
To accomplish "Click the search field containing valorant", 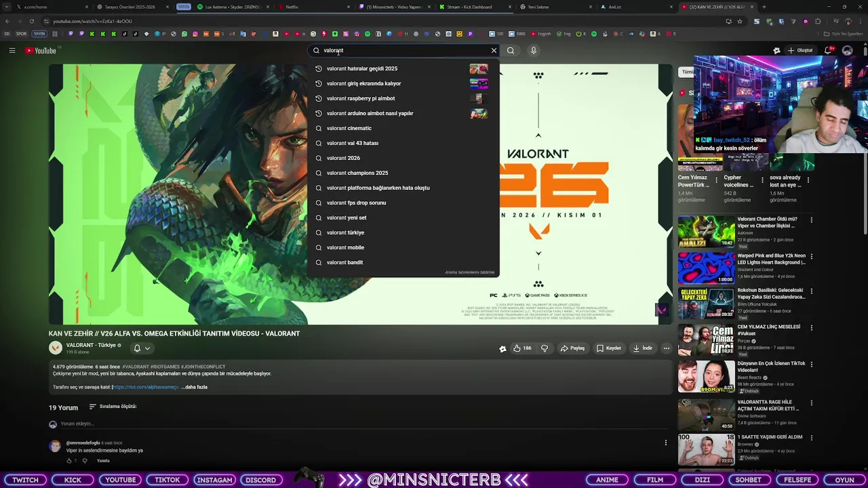I will 403,50.
